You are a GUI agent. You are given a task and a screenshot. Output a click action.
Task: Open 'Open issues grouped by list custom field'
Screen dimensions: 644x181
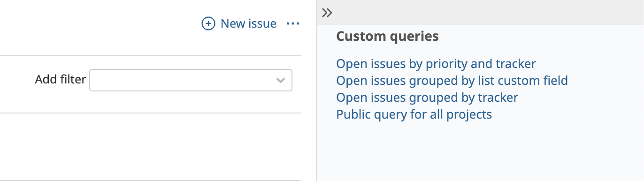[x=452, y=81]
